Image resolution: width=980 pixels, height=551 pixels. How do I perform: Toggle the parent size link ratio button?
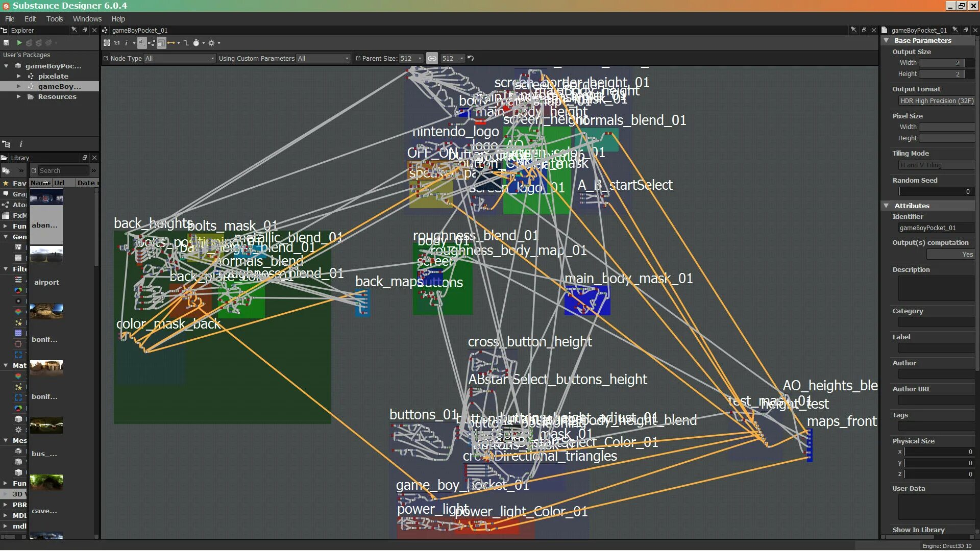tap(432, 58)
